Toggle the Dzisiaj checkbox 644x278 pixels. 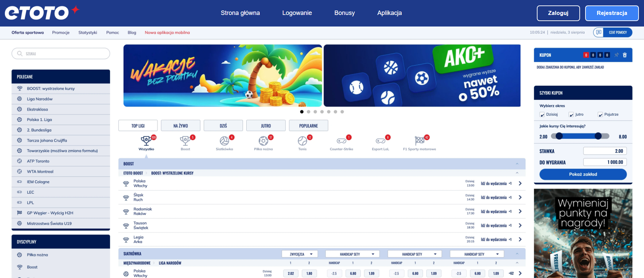coord(542,115)
